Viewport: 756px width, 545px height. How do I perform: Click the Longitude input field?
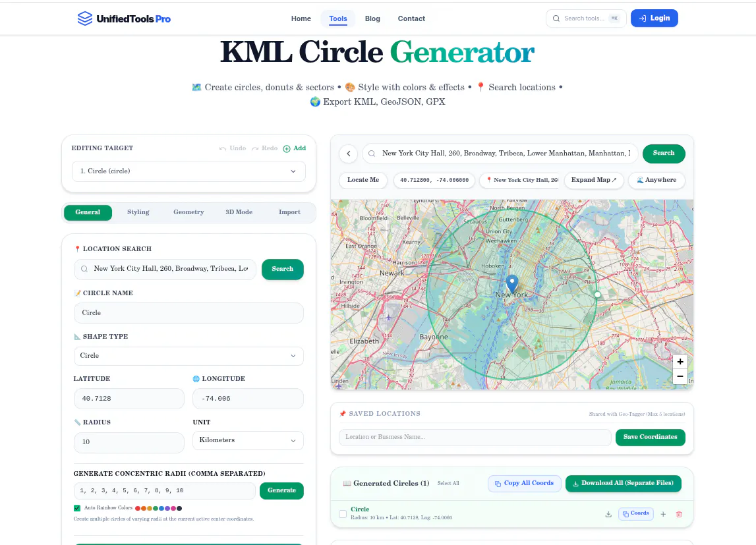[x=248, y=399]
